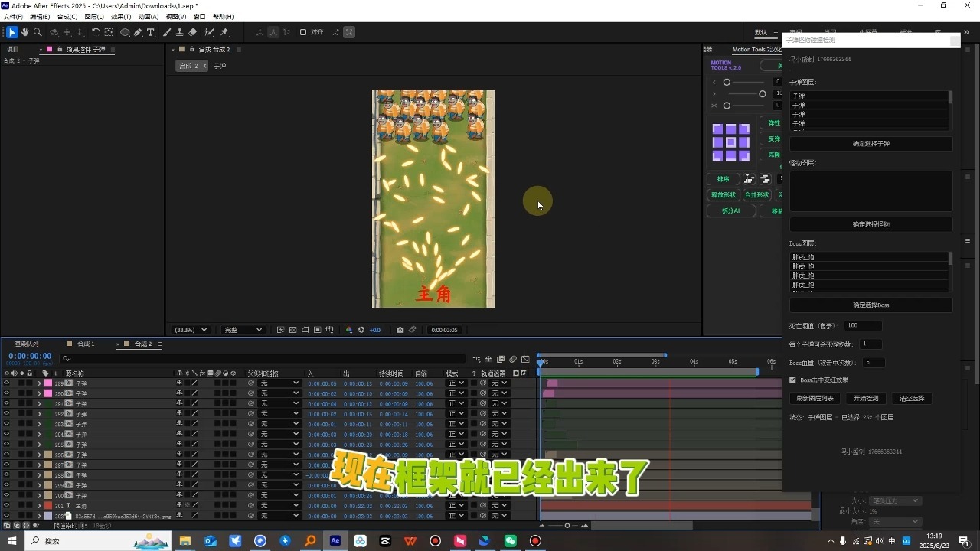Open parent dropdown for layer 295

tap(279, 445)
